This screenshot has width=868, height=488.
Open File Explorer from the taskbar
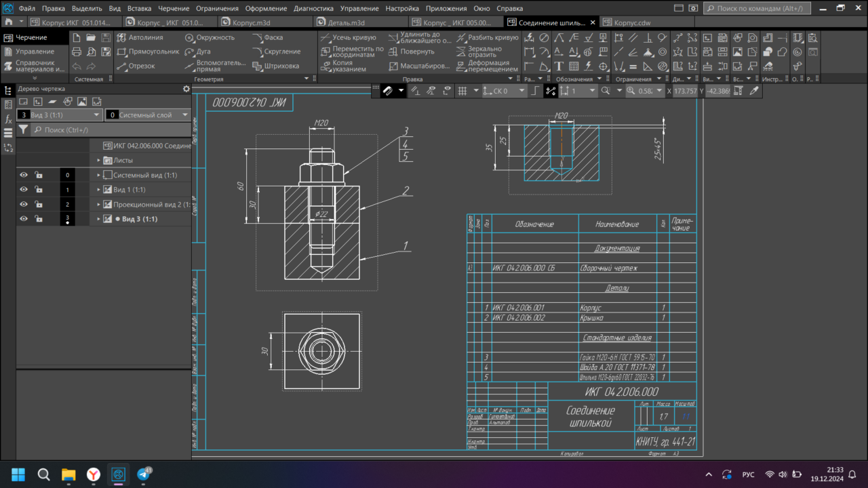68,474
